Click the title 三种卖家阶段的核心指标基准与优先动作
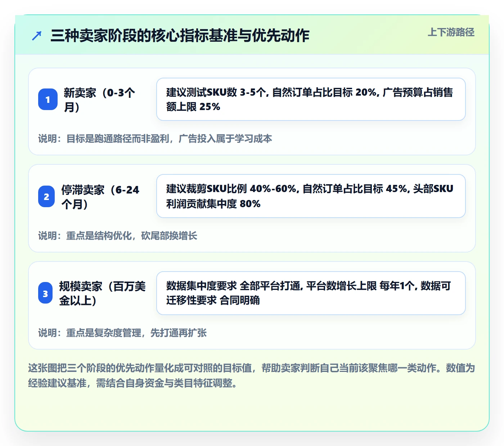 (180, 36)
